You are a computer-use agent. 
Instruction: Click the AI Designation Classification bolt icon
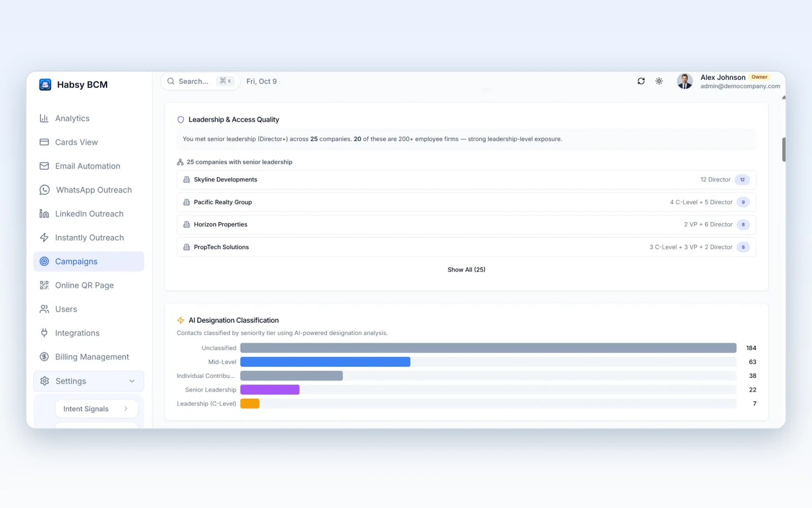pyautogui.click(x=181, y=321)
